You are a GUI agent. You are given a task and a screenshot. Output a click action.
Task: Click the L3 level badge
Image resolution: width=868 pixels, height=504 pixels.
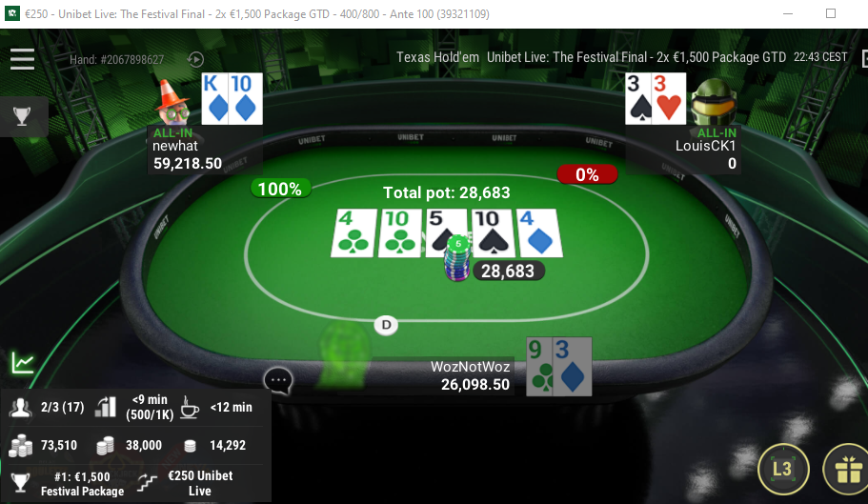click(783, 469)
